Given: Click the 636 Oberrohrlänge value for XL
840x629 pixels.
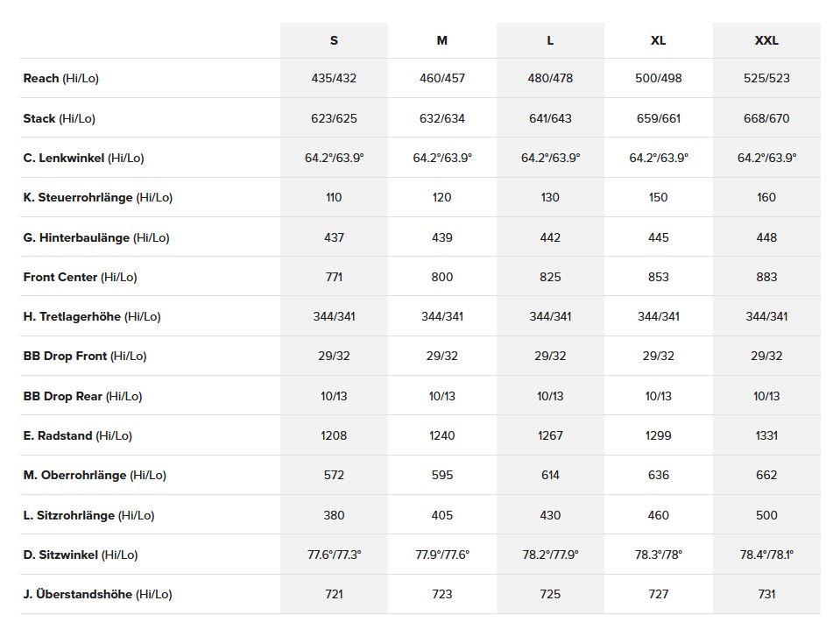Looking at the screenshot, I should (659, 475).
